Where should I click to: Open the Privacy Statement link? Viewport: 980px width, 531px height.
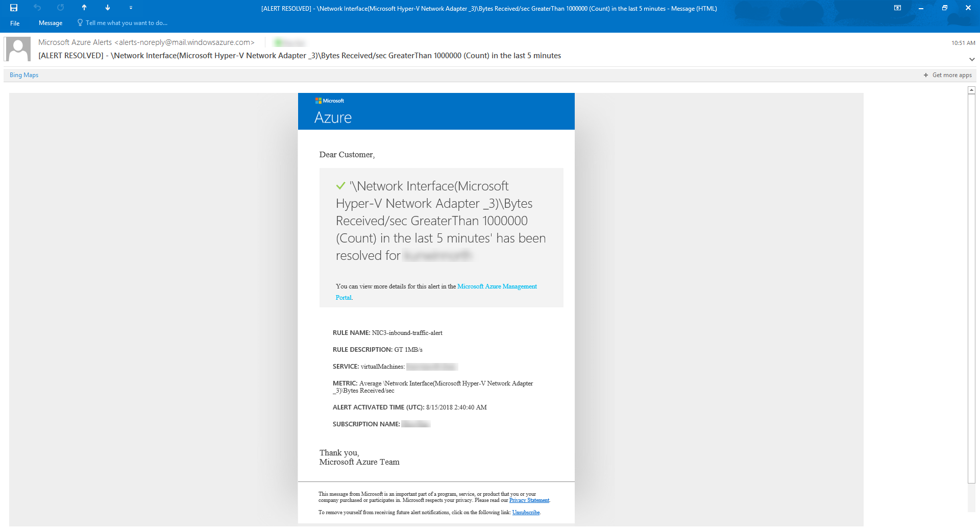pos(529,500)
